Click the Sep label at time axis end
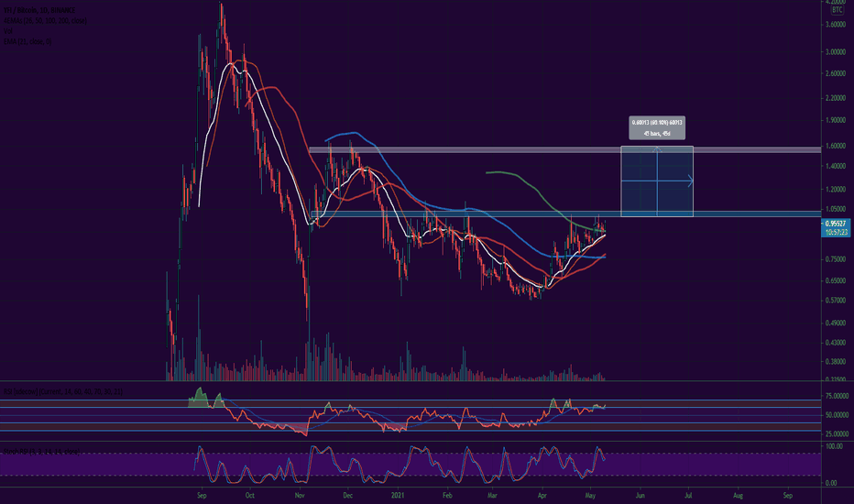 (787, 496)
